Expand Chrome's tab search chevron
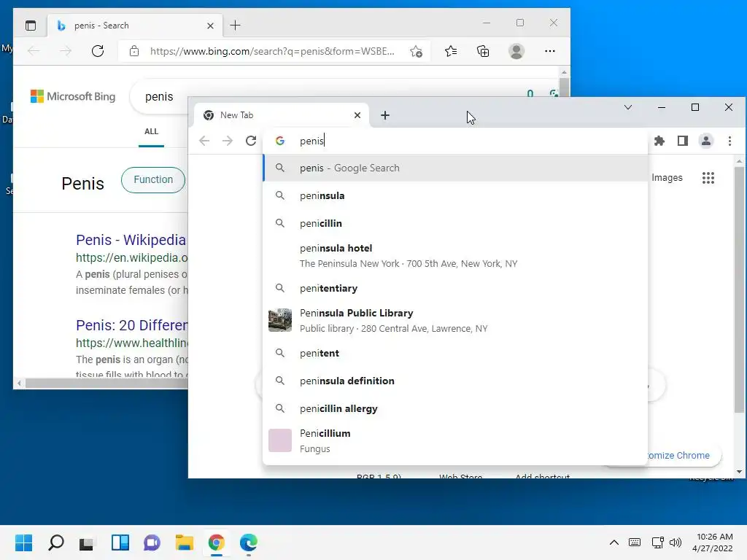This screenshot has width=747, height=560. pos(628,107)
